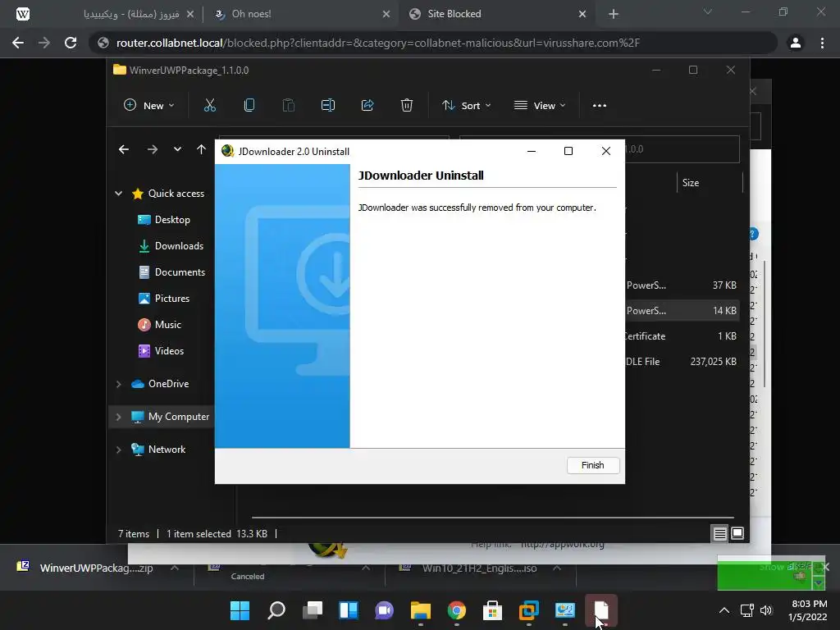Image resolution: width=840 pixels, height=630 pixels.
Task: Select the file row sized 37 KB
Action: pyautogui.click(x=682, y=285)
